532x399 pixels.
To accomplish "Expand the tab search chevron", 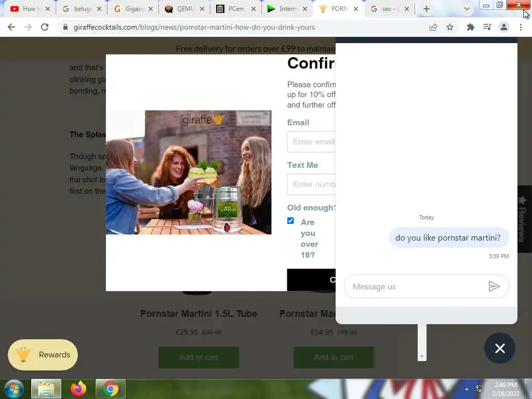I will (467, 9).
